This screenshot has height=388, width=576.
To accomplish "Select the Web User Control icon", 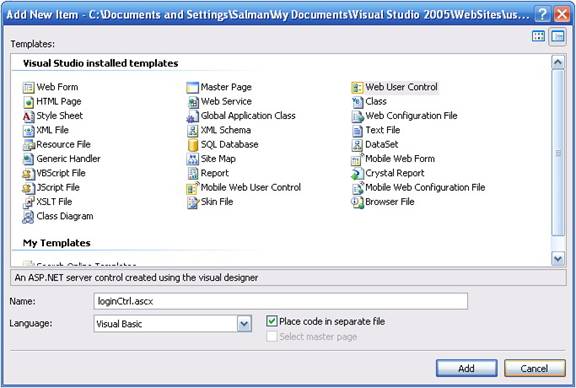I will click(357, 87).
